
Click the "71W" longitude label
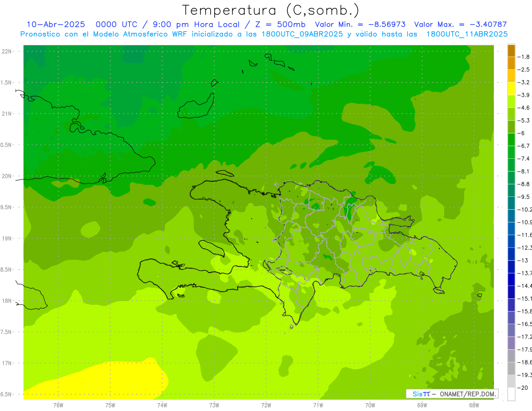[318, 405]
